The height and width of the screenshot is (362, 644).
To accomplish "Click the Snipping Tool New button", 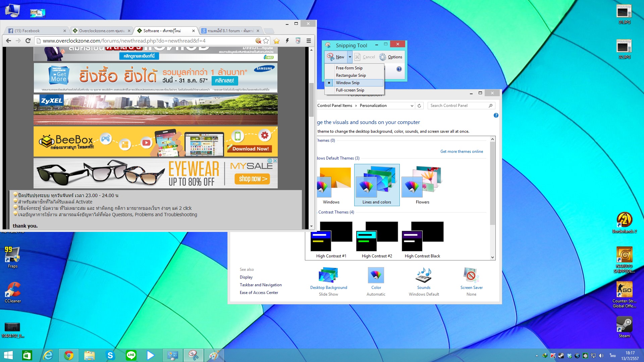I will point(336,57).
